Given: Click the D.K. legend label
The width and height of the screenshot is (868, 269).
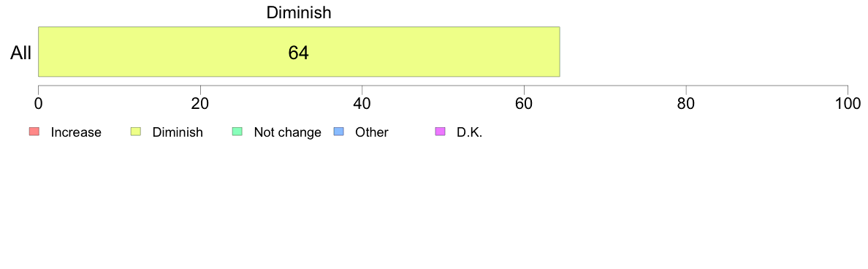Looking at the screenshot, I should pos(469,132).
